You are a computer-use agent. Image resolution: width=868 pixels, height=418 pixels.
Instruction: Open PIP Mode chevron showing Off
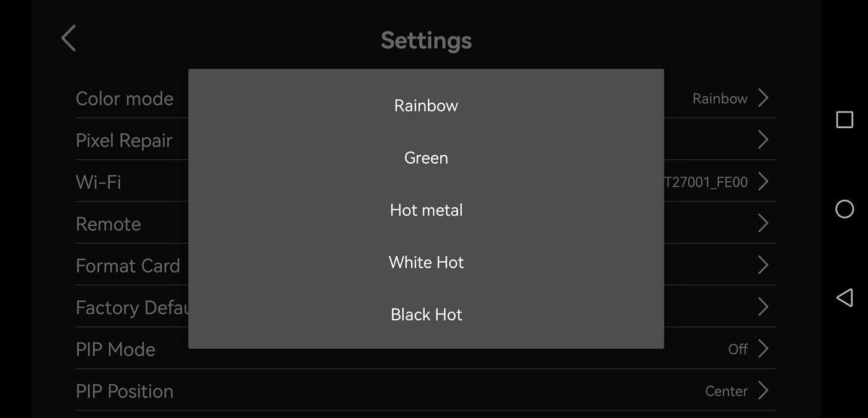[763, 349]
